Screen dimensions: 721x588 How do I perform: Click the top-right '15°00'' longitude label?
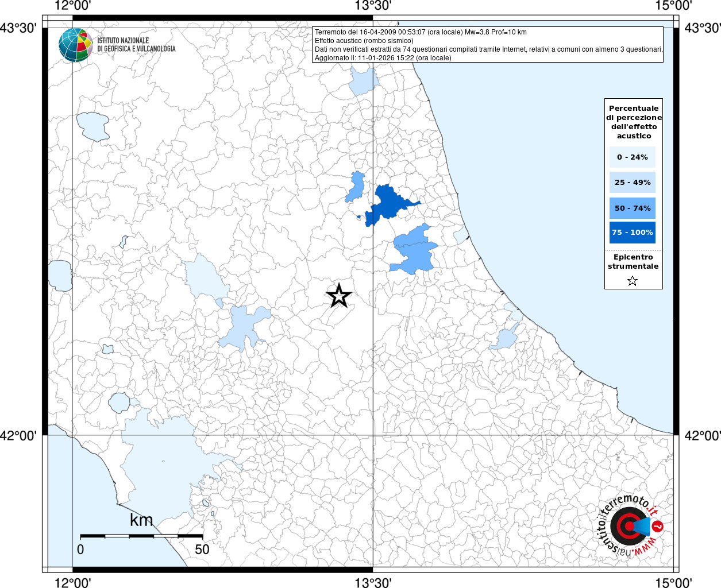pyautogui.click(x=673, y=6)
